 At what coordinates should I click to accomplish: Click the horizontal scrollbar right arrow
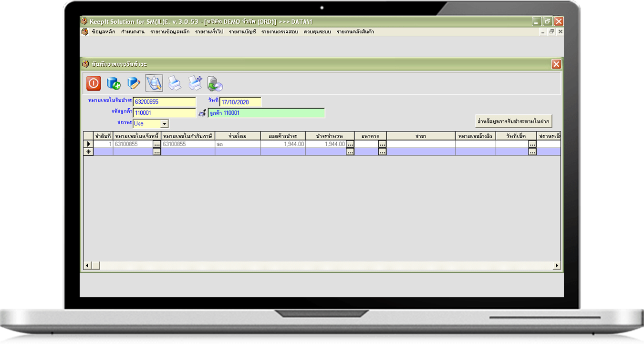(557, 265)
